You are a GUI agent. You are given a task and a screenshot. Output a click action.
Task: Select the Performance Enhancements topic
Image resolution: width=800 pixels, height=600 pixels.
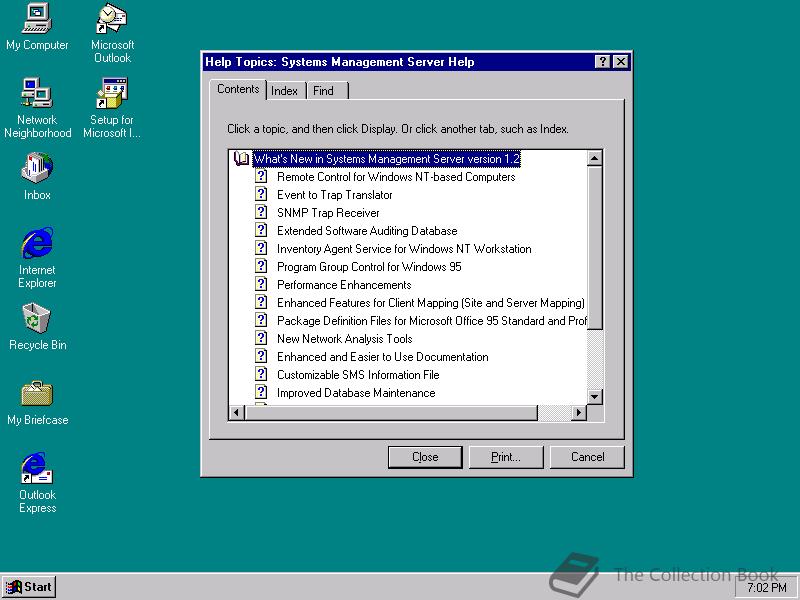click(x=344, y=285)
